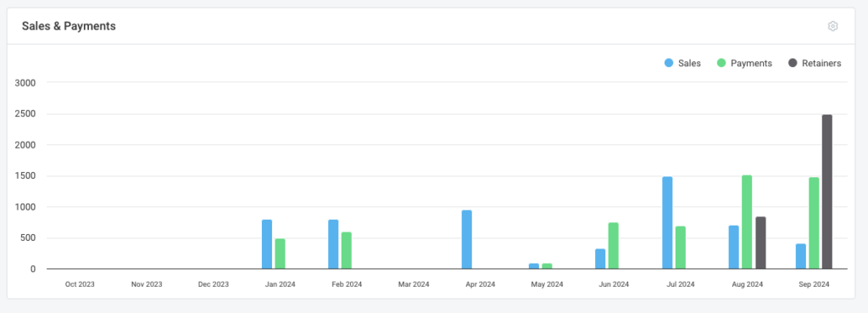Toggle the Payments series in the legend
868x313 pixels.
pos(744,63)
